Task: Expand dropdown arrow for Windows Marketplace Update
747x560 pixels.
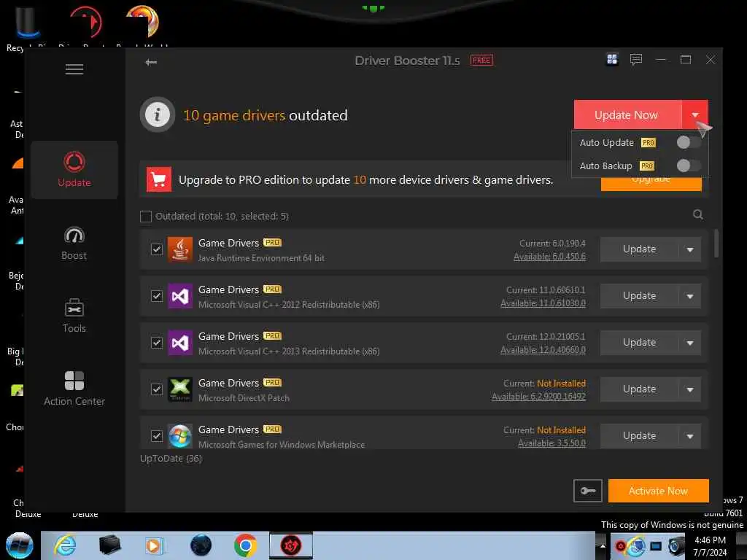Action: (690, 436)
